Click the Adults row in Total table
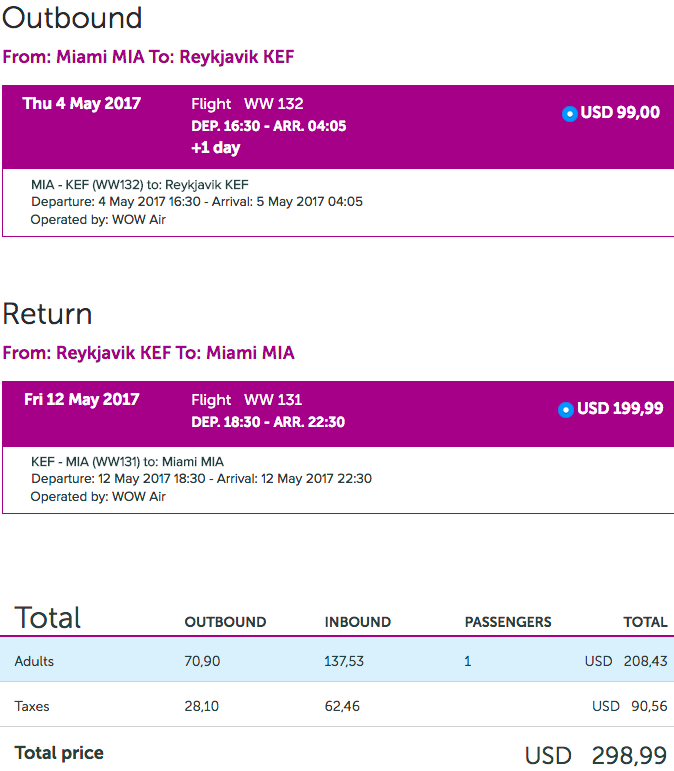The width and height of the screenshot is (674, 771). 337,659
